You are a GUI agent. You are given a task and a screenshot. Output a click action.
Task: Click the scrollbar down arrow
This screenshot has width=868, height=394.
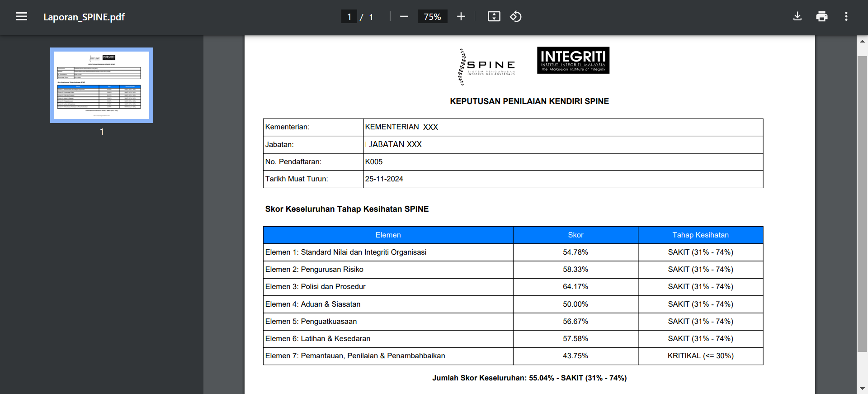862,388
